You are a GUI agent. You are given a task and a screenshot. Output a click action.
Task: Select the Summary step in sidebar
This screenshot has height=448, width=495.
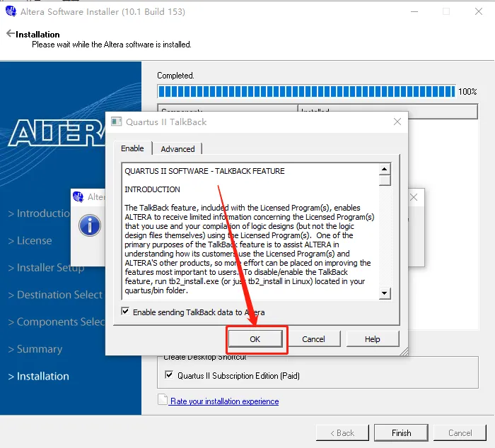pos(35,349)
